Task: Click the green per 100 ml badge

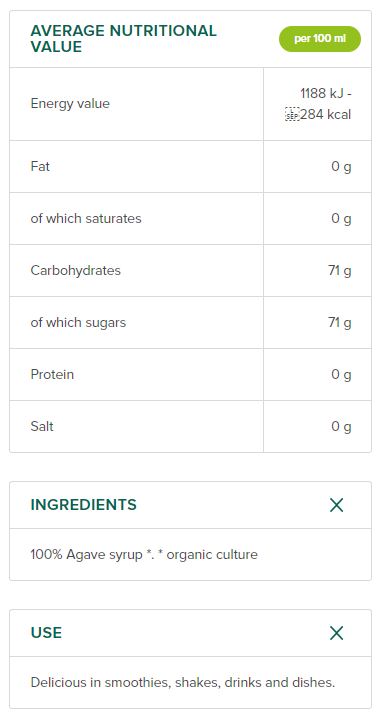Action: [x=320, y=39]
